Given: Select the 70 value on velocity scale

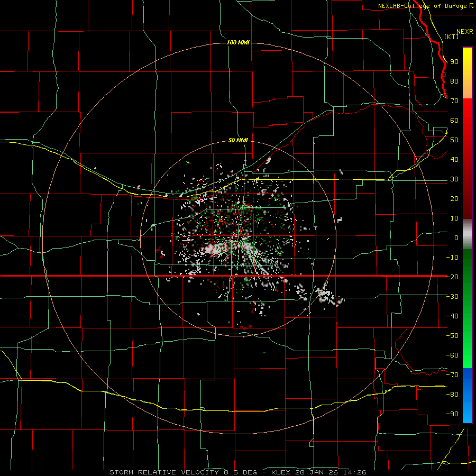Looking at the screenshot, I should coord(454,101).
